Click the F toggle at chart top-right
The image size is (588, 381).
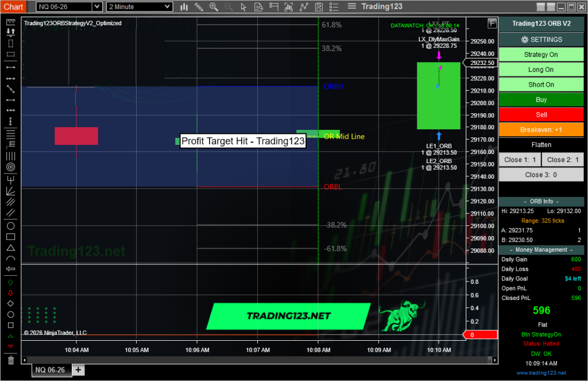click(492, 24)
